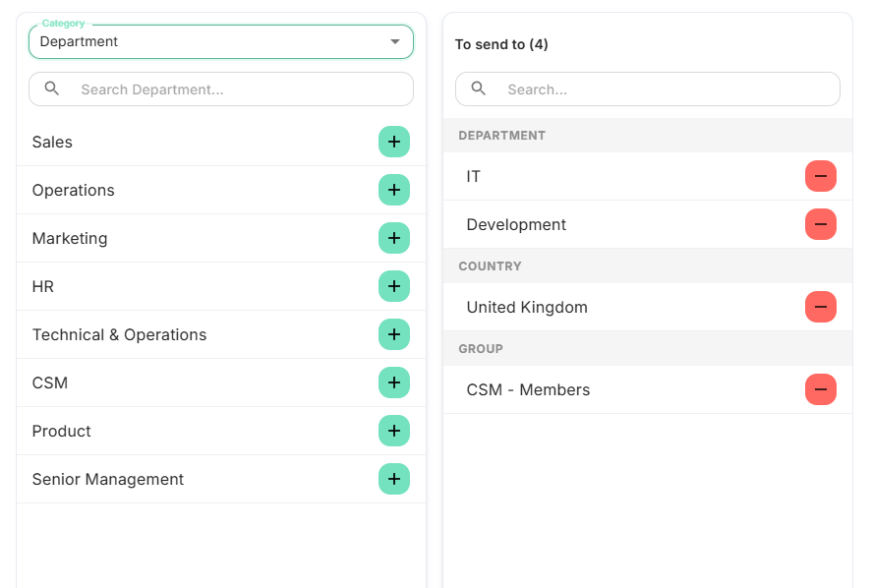
Task: Add the Senior Management department
Action: 394,479
